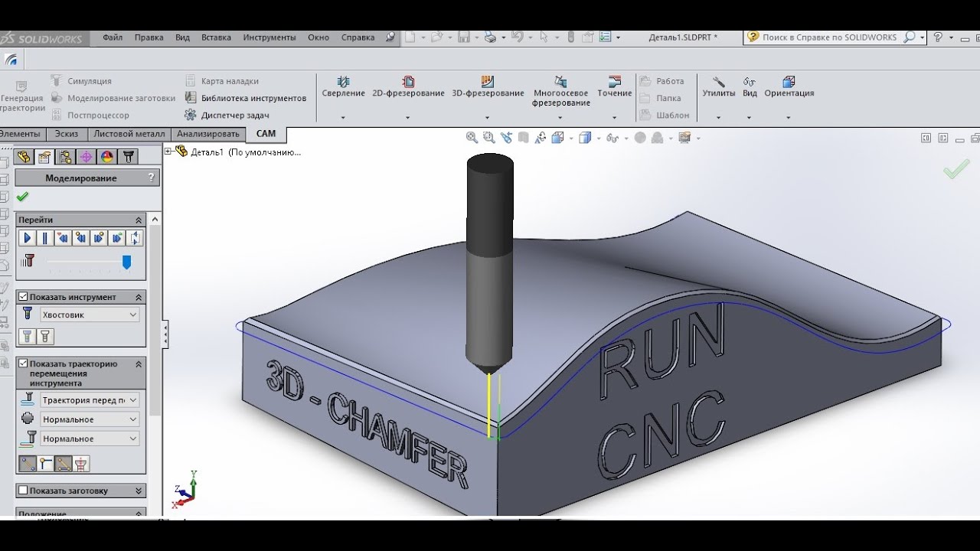
Task: Switch to the Листовой металл tab
Action: point(129,134)
